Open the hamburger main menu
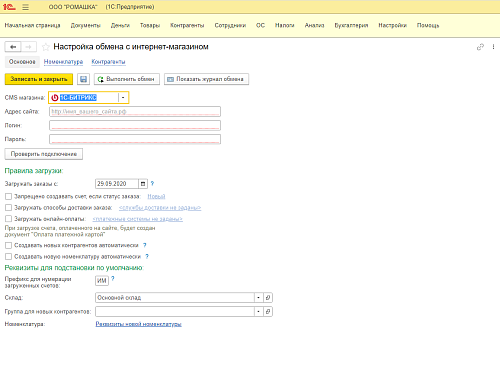 point(26,7)
